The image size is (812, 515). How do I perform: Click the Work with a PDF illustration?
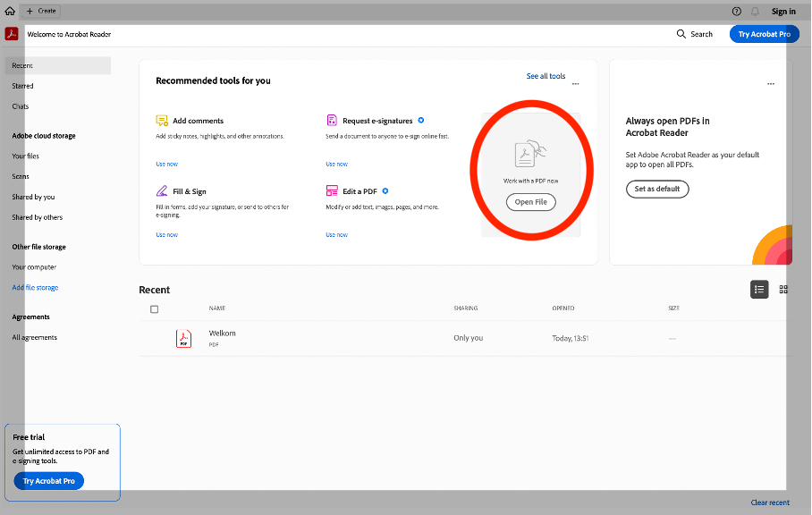530,154
